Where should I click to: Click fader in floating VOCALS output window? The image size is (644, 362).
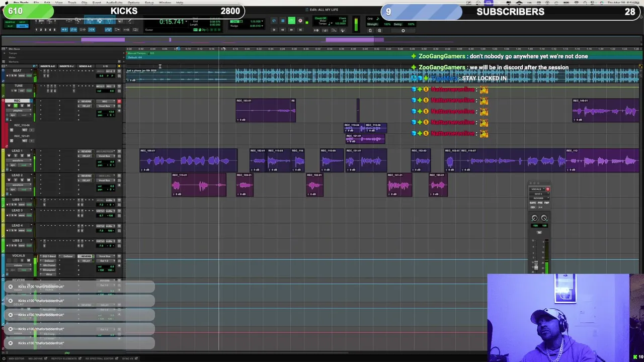536,265
